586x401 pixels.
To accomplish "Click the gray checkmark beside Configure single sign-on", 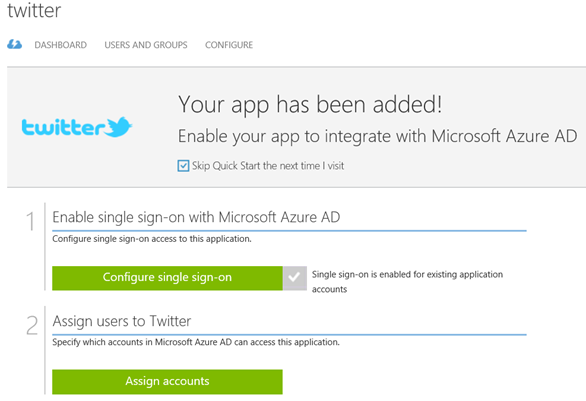I will tap(295, 278).
